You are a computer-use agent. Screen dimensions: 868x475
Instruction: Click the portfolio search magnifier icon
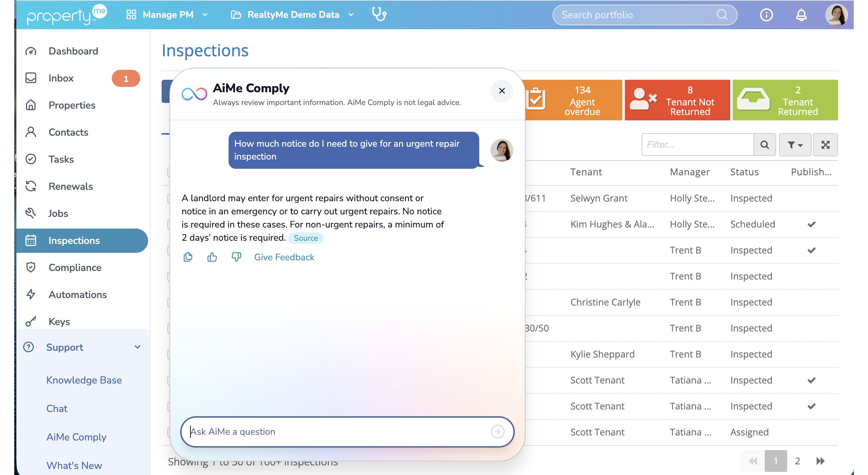point(722,15)
